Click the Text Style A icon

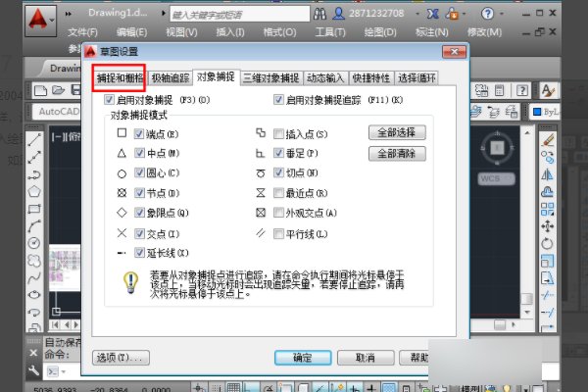pos(548,90)
